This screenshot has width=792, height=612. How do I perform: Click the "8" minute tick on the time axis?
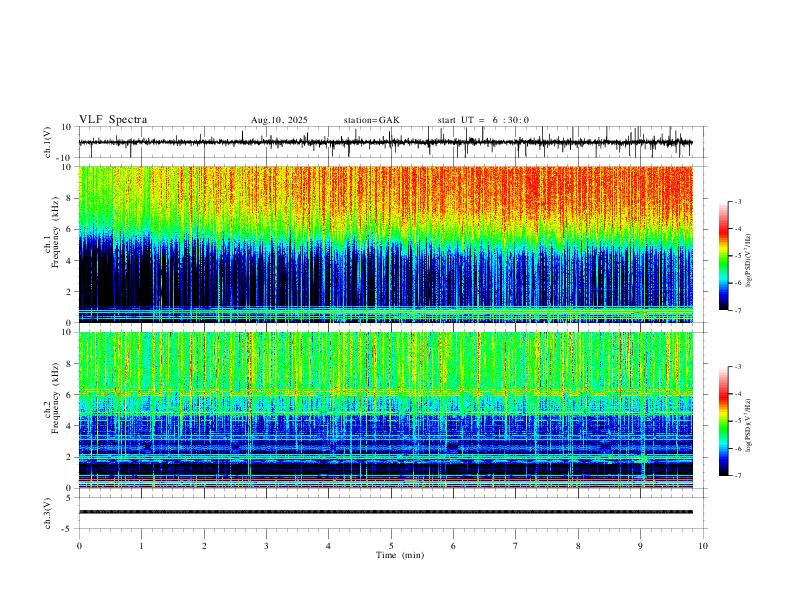point(578,546)
